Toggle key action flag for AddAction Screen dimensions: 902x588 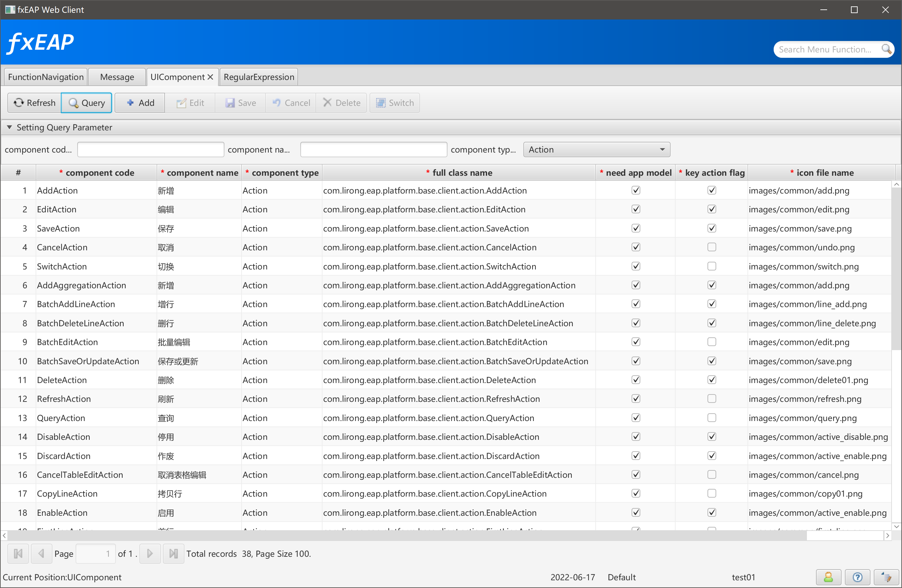pyautogui.click(x=712, y=190)
